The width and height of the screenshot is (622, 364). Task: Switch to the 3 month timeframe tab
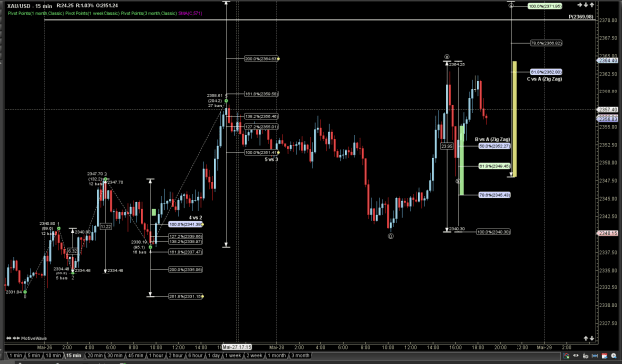(300, 356)
